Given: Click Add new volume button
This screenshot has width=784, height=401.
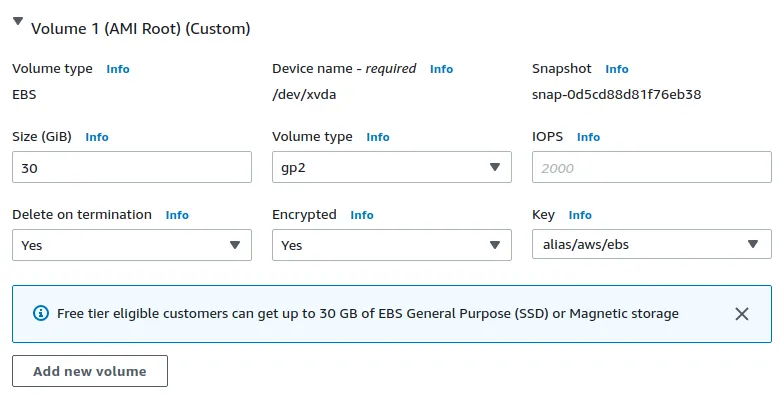Looking at the screenshot, I should (90, 371).
